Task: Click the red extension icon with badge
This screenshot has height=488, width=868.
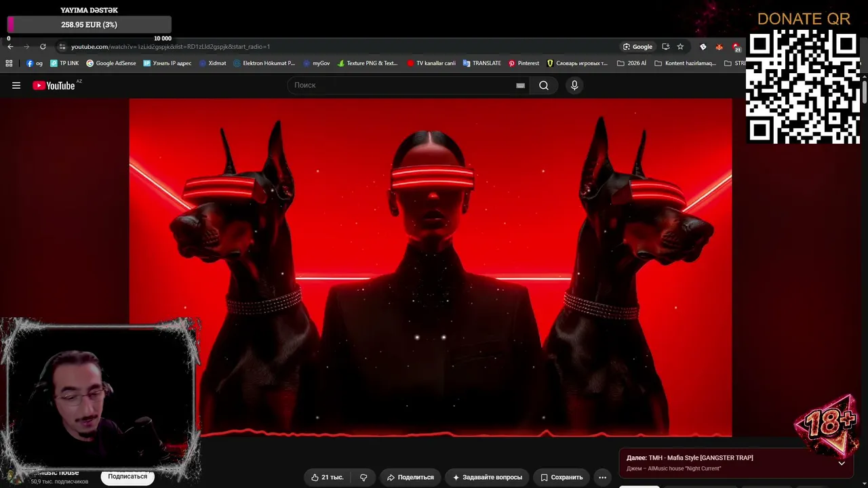Action: pos(736,47)
